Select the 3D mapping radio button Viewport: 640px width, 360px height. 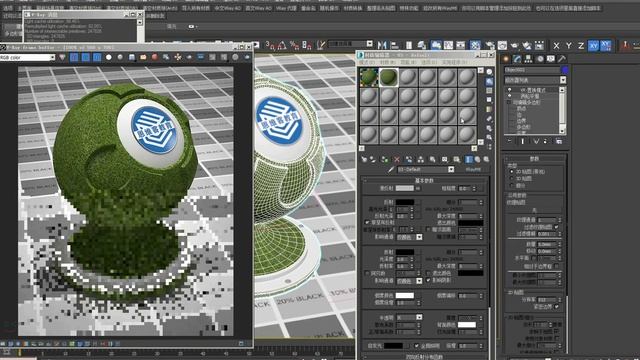511,179
